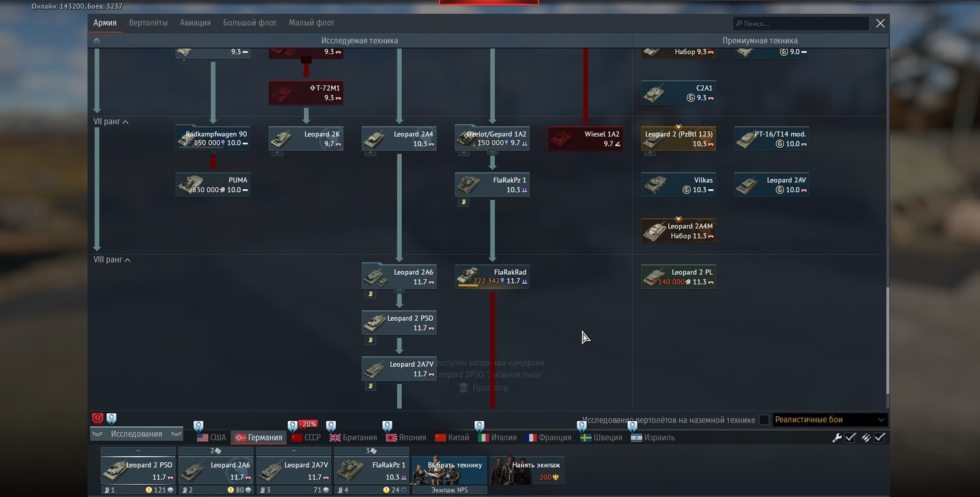Click the Нанять экипаж button
The width and height of the screenshot is (980, 497).
[527, 471]
